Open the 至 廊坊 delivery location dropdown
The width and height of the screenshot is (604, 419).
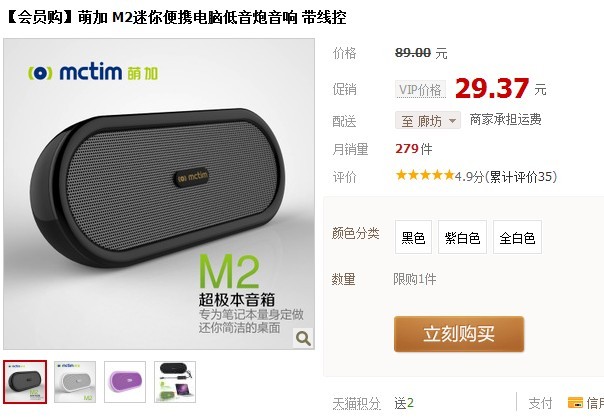point(428,121)
